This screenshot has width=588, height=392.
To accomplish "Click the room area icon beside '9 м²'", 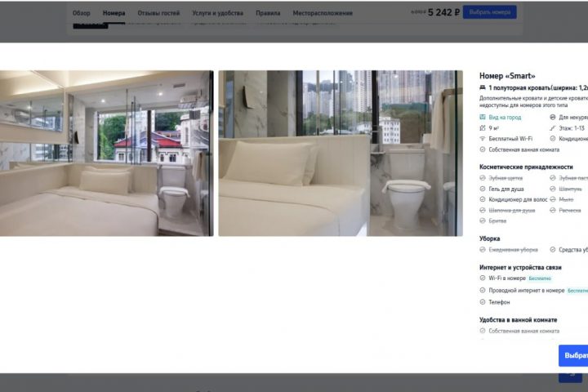I will (x=483, y=128).
